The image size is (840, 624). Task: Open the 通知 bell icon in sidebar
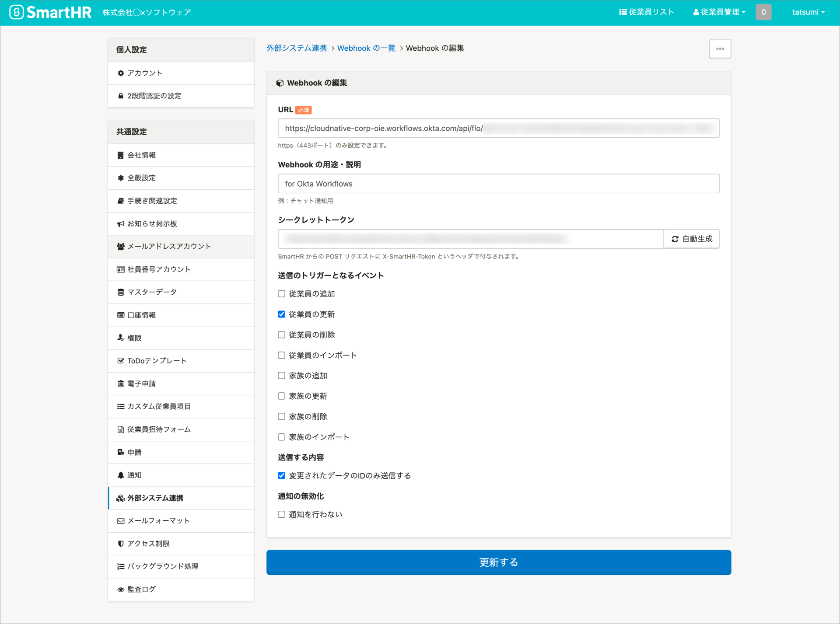coord(121,475)
